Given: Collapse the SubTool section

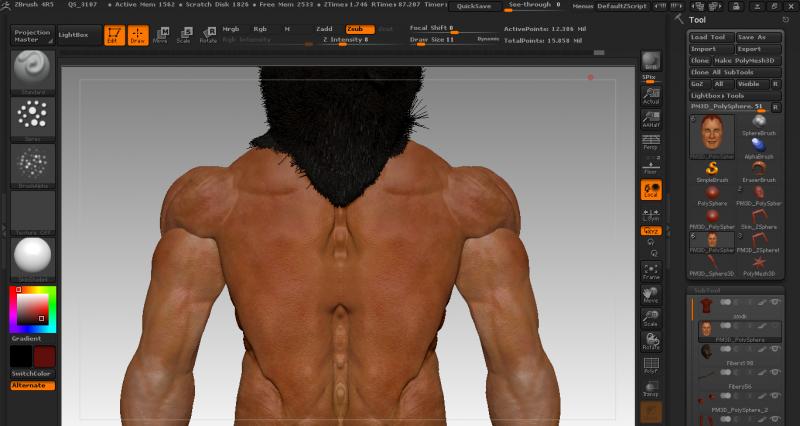Looking at the screenshot, I should point(707,290).
